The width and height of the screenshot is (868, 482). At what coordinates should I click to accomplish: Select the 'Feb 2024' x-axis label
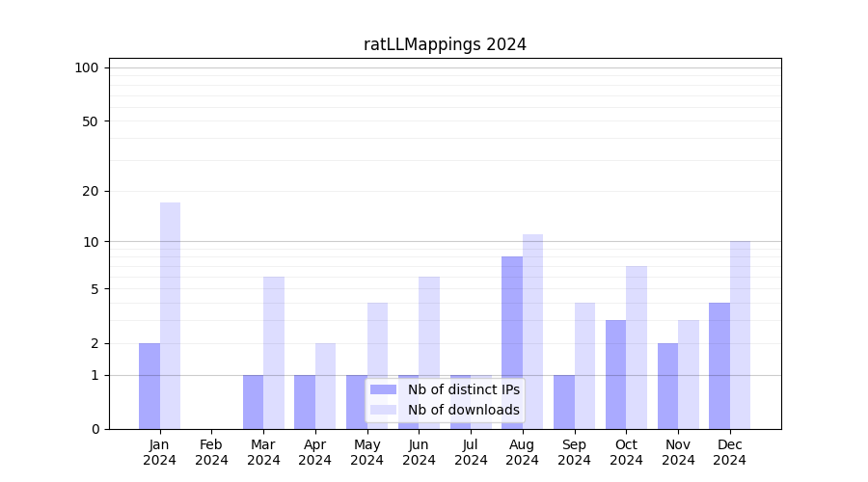[x=211, y=452]
